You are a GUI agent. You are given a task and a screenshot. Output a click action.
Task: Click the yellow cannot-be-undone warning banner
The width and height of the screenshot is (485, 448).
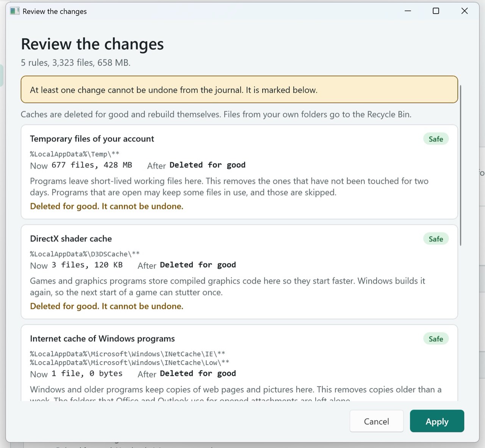pyautogui.click(x=239, y=89)
